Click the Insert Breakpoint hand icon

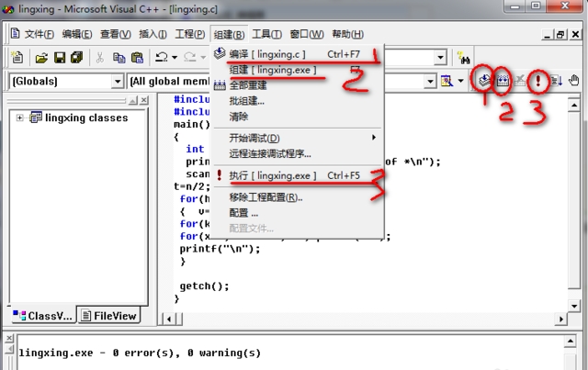click(x=573, y=80)
